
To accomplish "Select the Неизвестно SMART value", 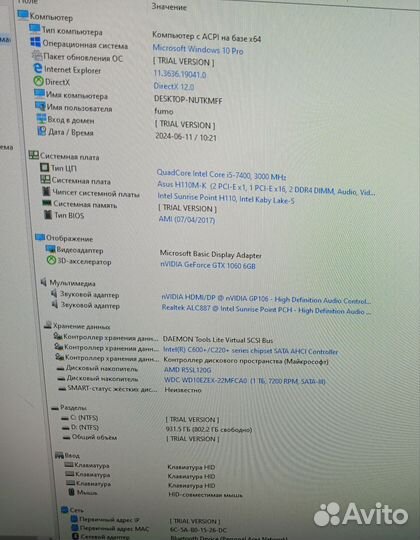I will point(183,390).
